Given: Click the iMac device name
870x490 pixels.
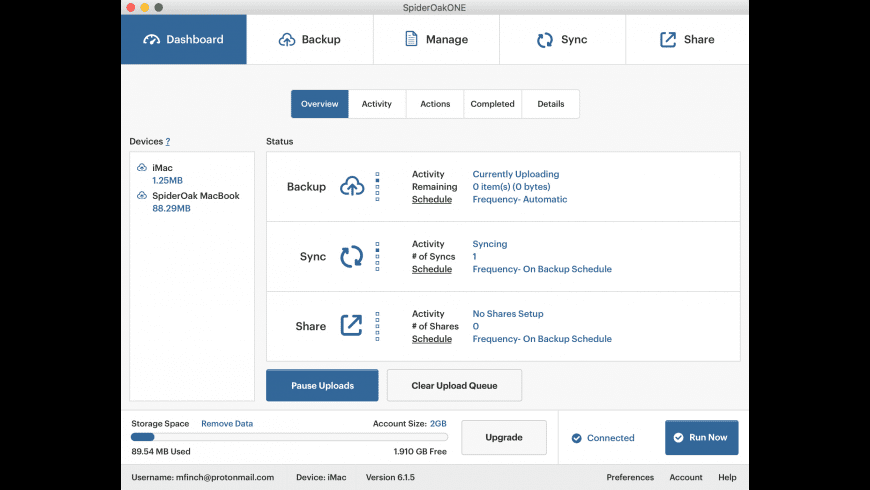Looking at the screenshot, I should (163, 168).
